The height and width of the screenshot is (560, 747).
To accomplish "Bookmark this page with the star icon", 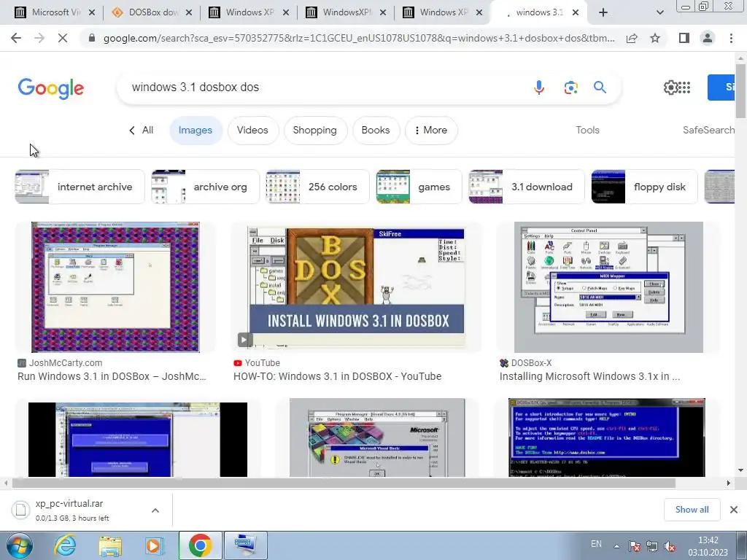I will pyautogui.click(x=655, y=38).
